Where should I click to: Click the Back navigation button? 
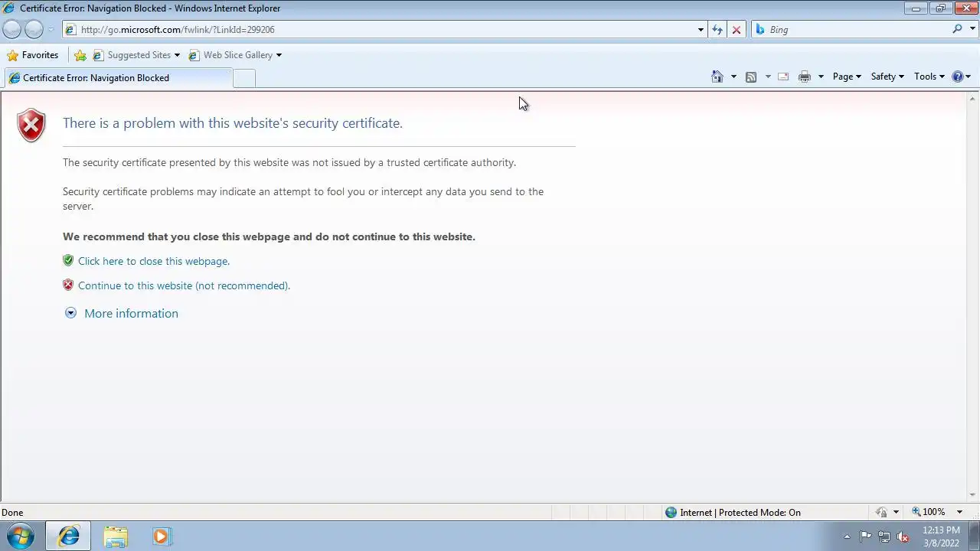[x=12, y=29]
